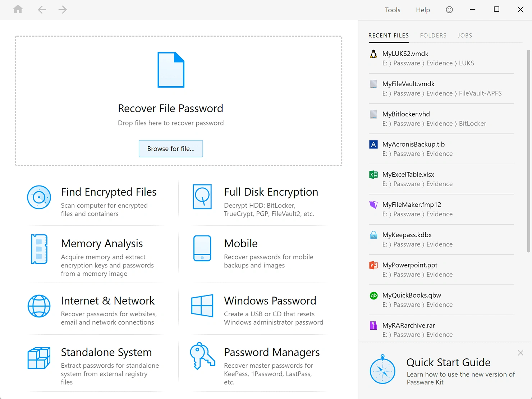Select the Find Encrypted Files scan icon
The width and height of the screenshot is (532, 399).
tap(39, 197)
